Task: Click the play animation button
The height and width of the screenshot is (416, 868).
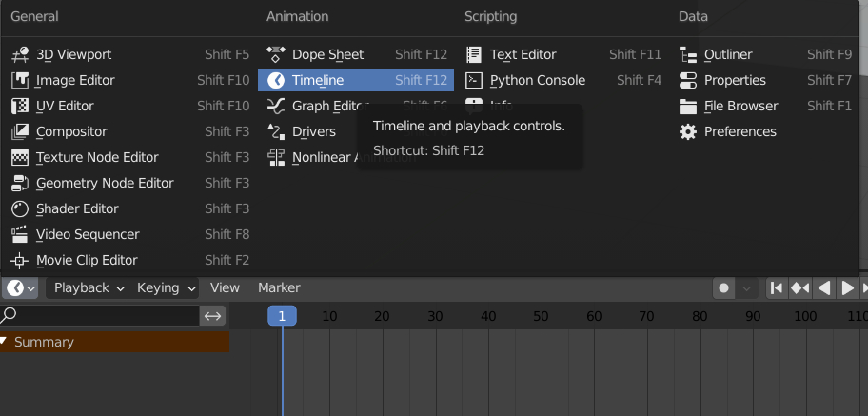Action: click(847, 288)
